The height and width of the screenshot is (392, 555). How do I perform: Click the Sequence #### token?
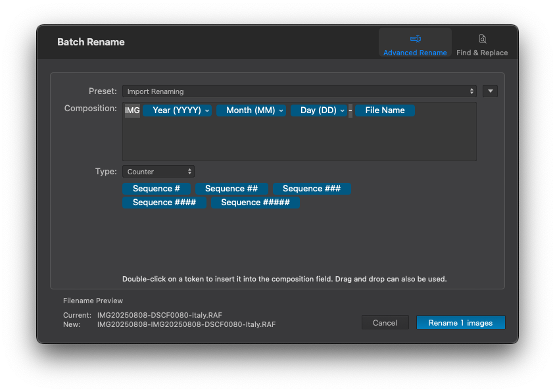(164, 203)
